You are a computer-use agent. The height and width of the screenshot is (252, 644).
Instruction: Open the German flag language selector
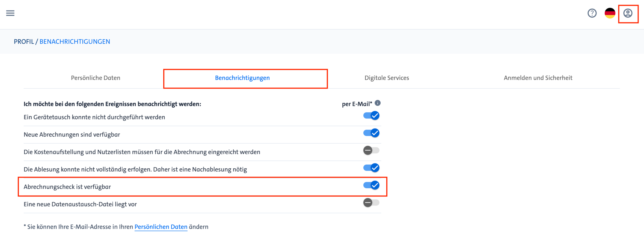(610, 13)
